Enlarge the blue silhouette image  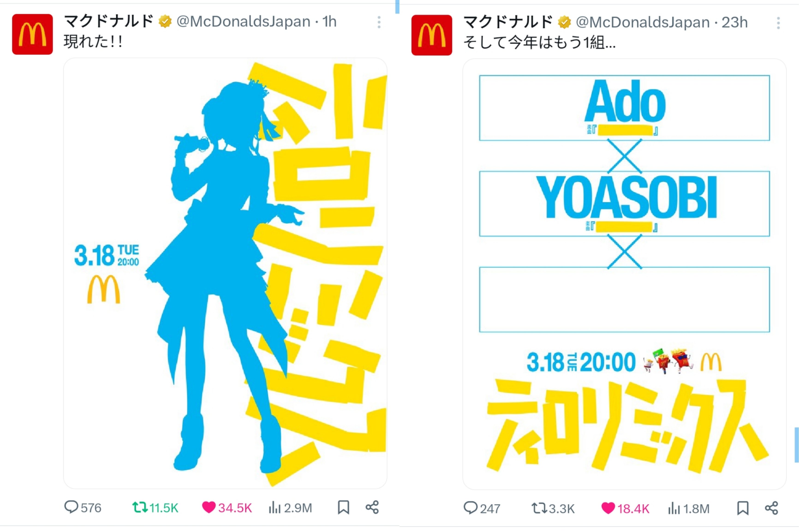(x=225, y=273)
